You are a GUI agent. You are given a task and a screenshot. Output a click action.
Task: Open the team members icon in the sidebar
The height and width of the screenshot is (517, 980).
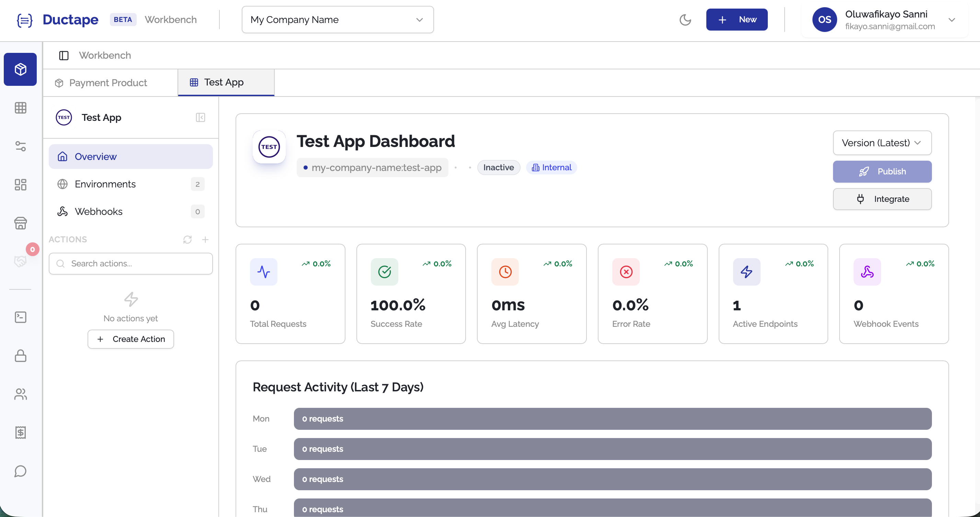pos(20,394)
